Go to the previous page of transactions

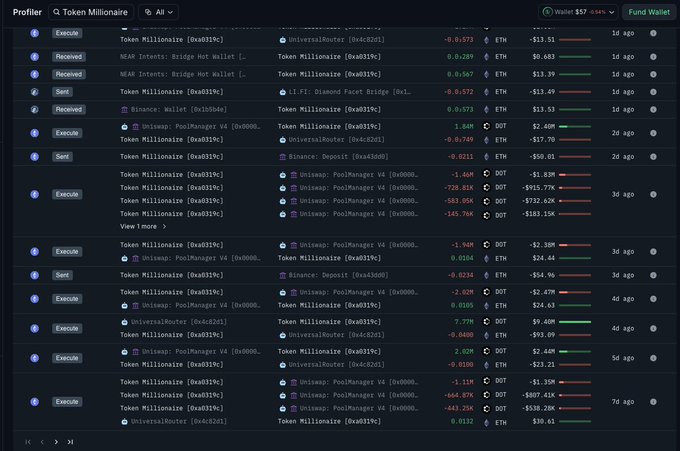(x=42, y=442)
